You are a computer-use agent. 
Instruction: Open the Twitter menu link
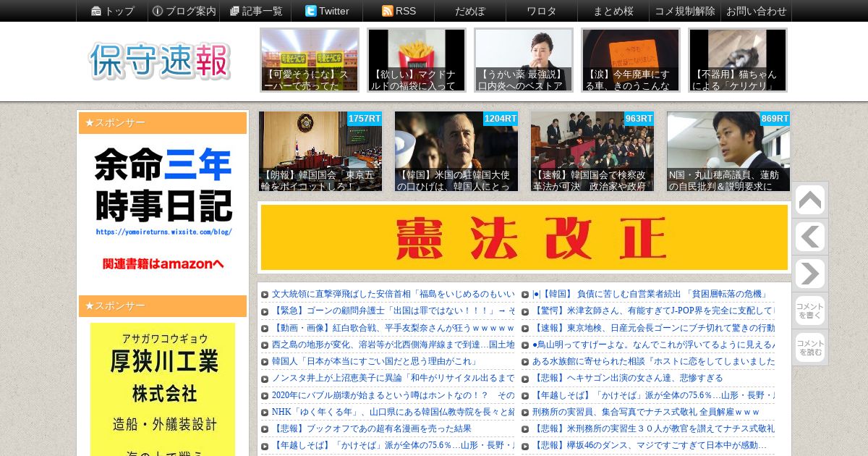click(x=327, y=11)
